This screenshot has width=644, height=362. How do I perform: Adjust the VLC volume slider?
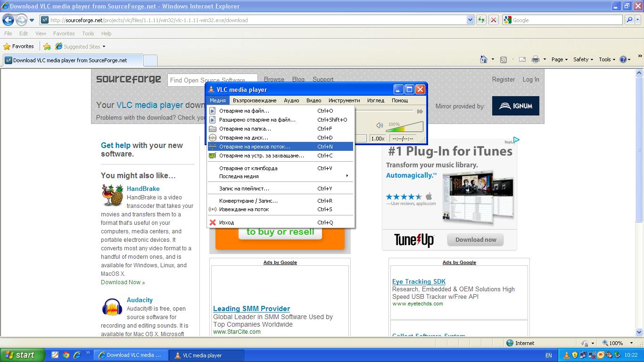(404, 126)
